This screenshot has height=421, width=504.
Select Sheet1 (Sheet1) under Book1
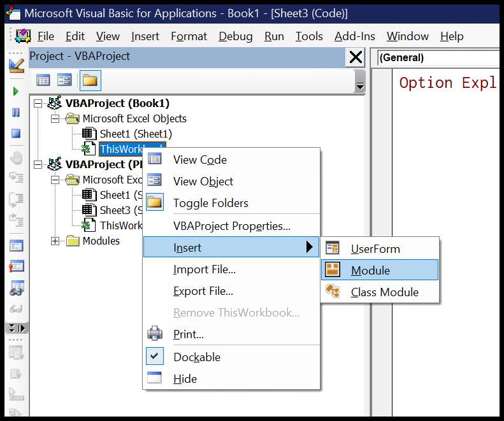(x=136, y=134)
